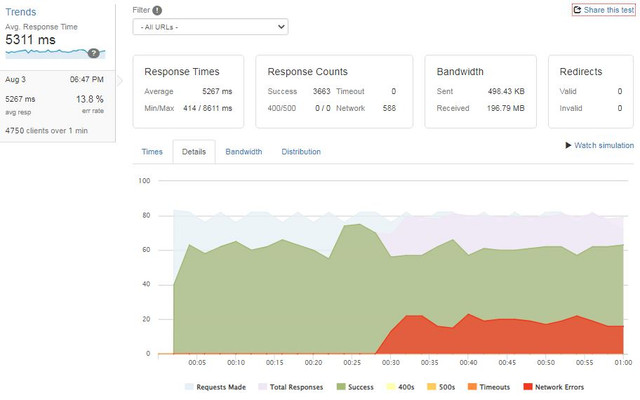
Task: Click the Redirects card title
Action: (x=581, y=72)
